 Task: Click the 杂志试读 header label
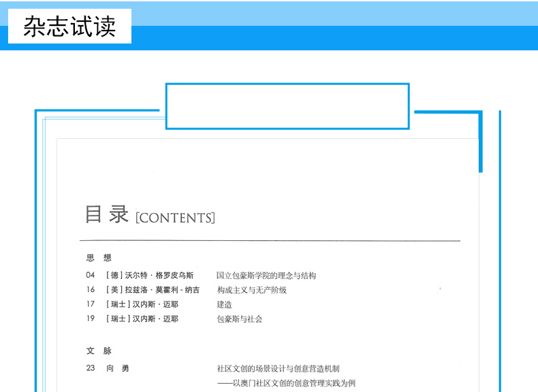point(69,26)
